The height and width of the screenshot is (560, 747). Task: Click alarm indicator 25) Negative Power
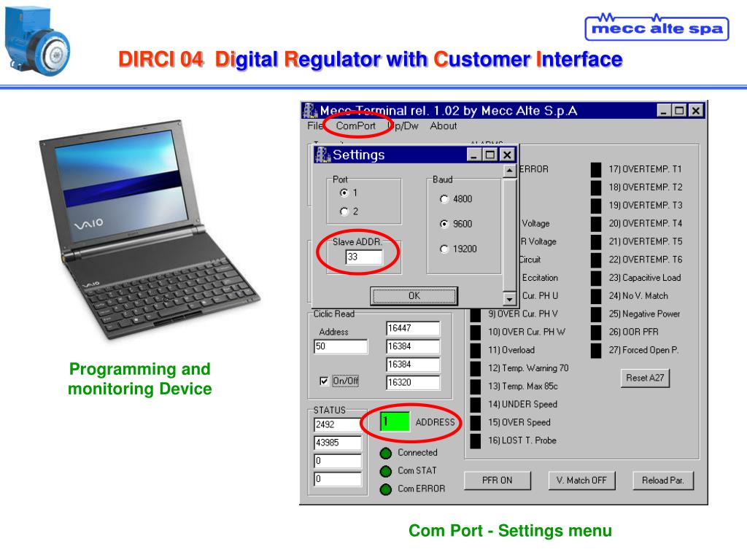(x=595, y=314)
